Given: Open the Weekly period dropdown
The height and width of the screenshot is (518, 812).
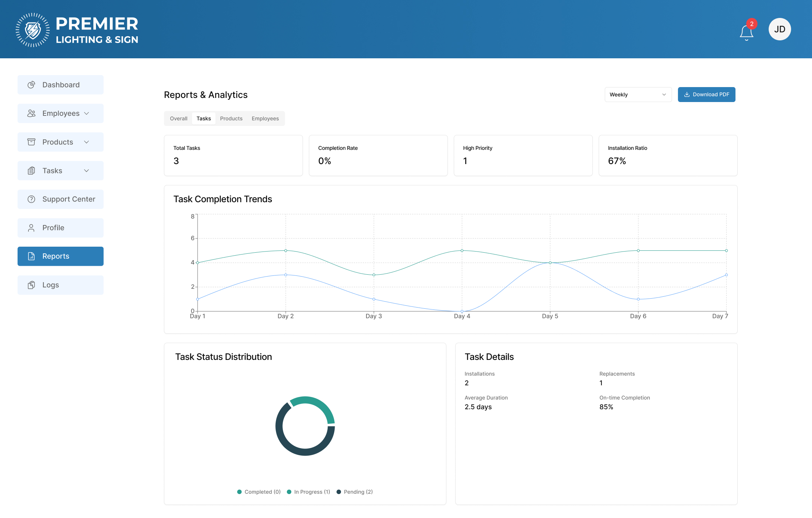Looking at the screenshot, I should (x=638, y=95).
